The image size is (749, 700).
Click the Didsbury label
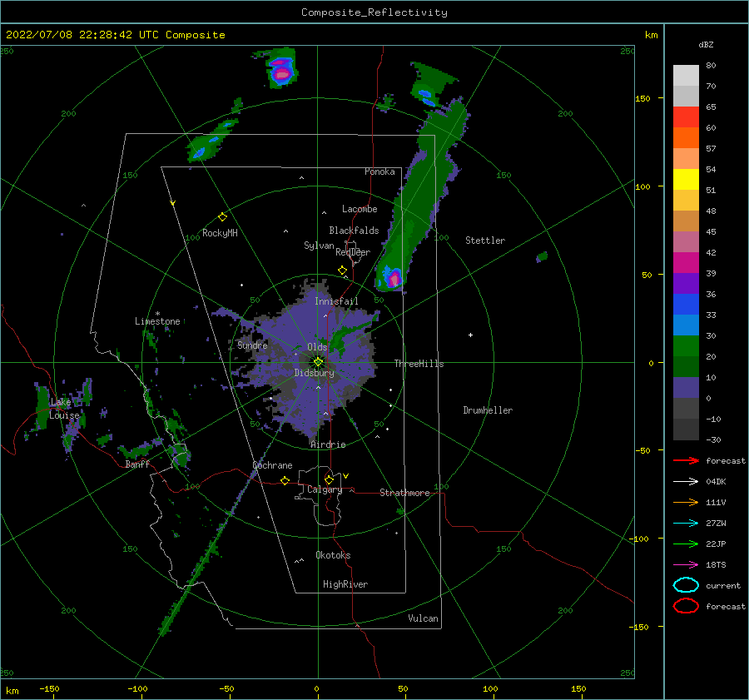314,373
